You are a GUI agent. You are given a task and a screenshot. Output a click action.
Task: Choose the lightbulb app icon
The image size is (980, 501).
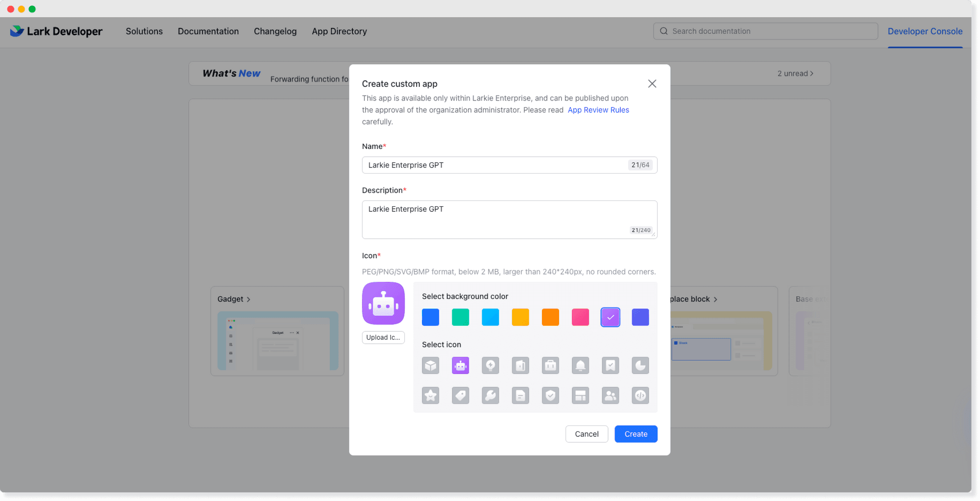490,366
